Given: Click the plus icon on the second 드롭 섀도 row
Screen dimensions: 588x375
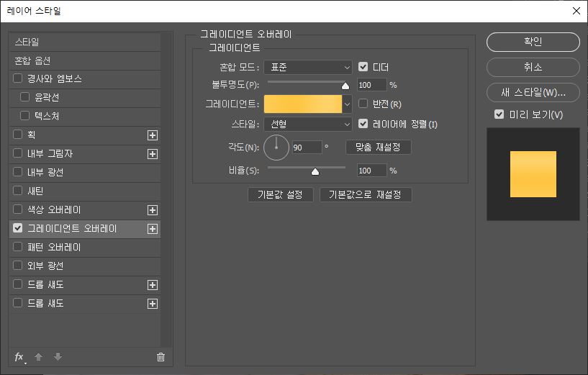Looking at the screenshot, I should pyautogui.click(x=153, y=304).
